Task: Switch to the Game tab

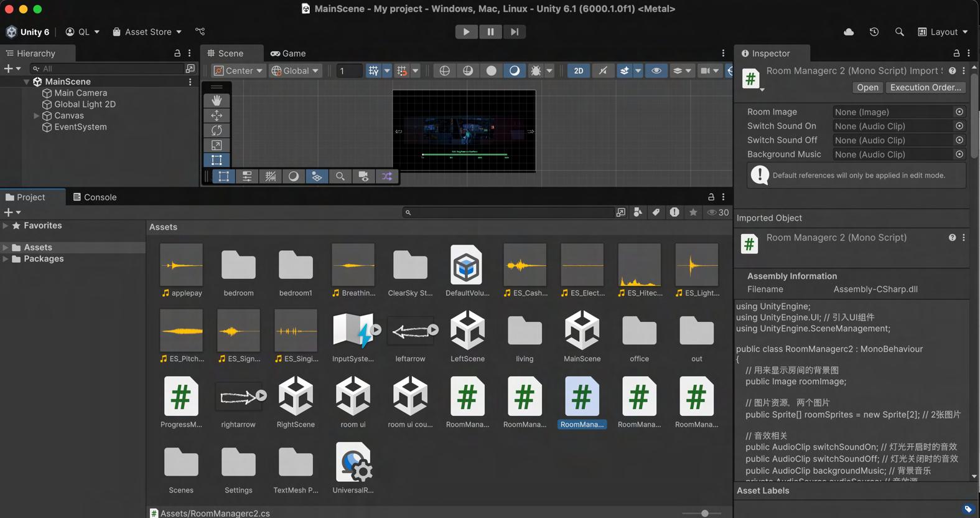Action: 288,54
